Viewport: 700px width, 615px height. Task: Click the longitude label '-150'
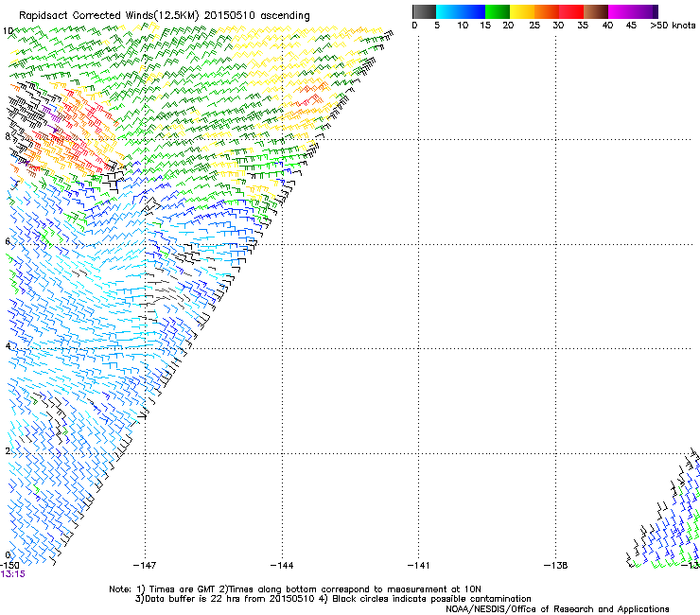point(9,566)
